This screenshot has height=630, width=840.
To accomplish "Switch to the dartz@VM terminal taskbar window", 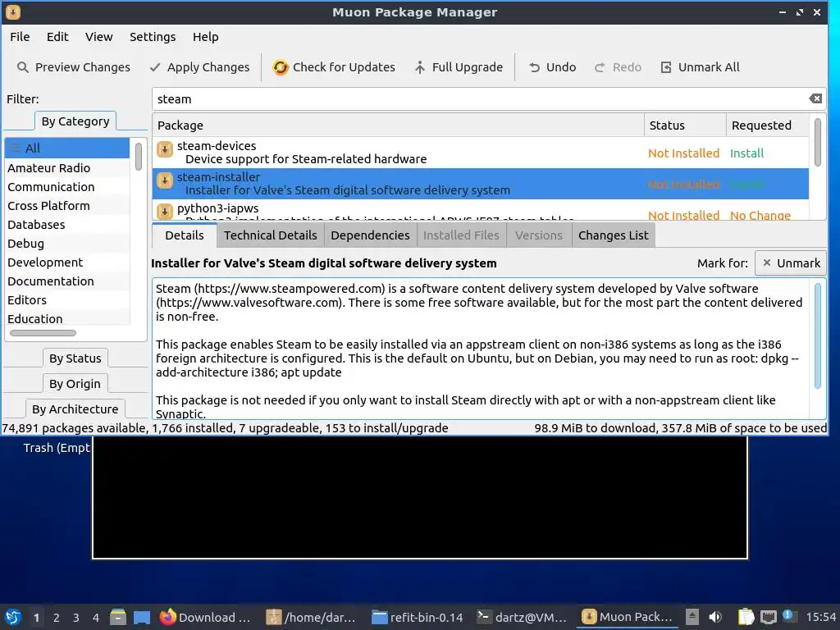I will tap(523, 617).
